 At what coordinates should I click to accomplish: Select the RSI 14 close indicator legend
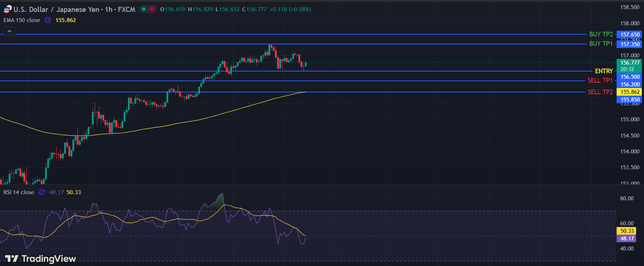[x=19, y=192]
